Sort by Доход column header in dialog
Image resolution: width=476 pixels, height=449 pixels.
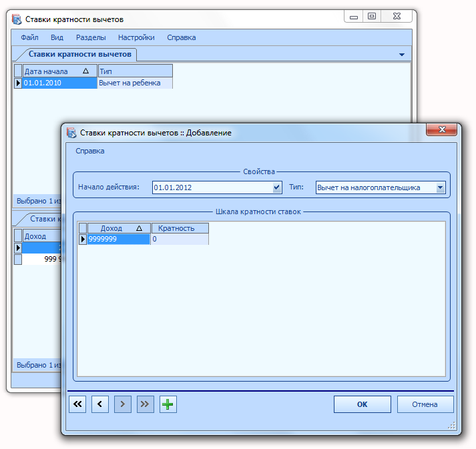pos(119,228)
